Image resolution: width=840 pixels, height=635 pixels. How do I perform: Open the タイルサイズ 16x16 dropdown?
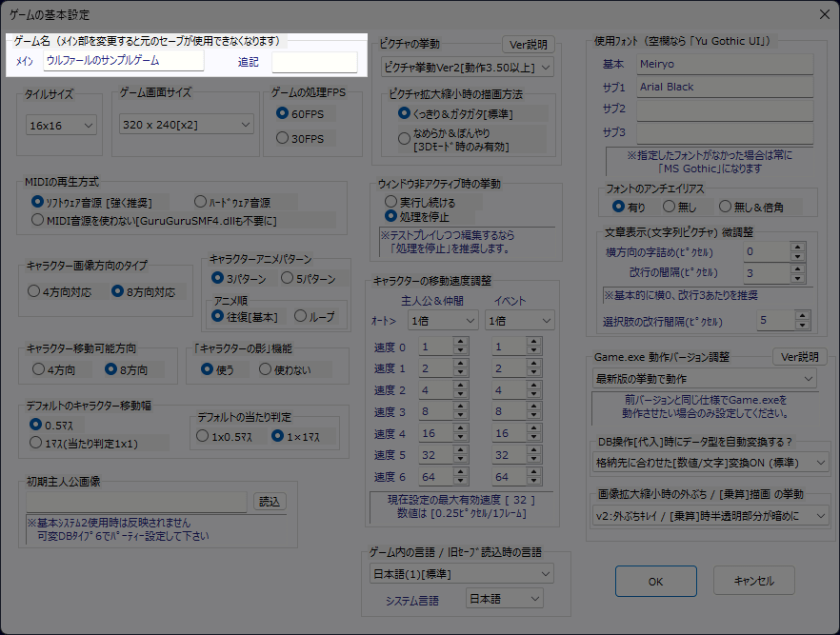click(x=62, y=125)
